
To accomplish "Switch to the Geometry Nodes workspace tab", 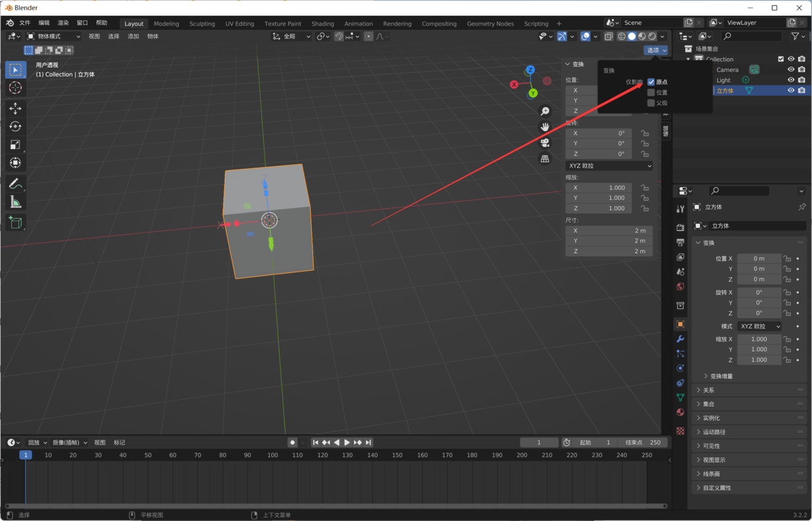I will (490, 24).
